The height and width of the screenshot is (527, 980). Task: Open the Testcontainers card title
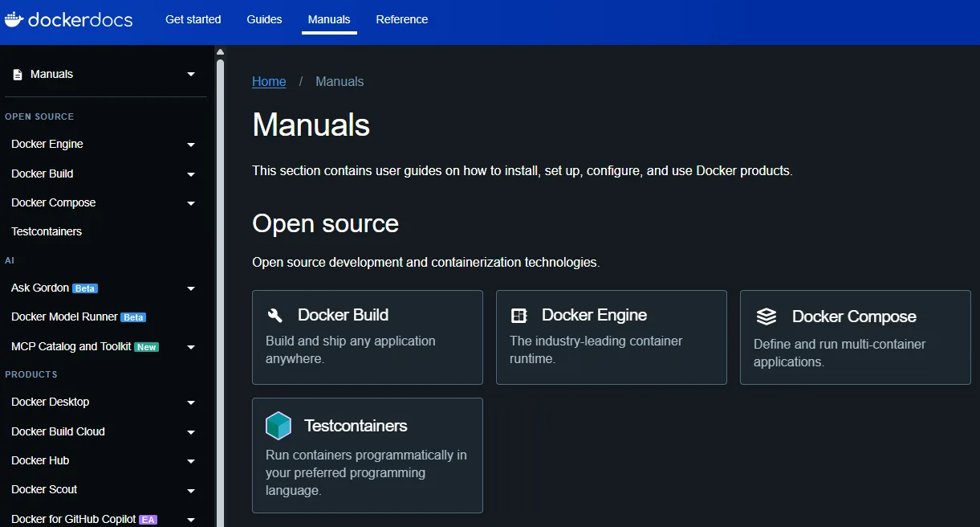[x=356, y=426]
